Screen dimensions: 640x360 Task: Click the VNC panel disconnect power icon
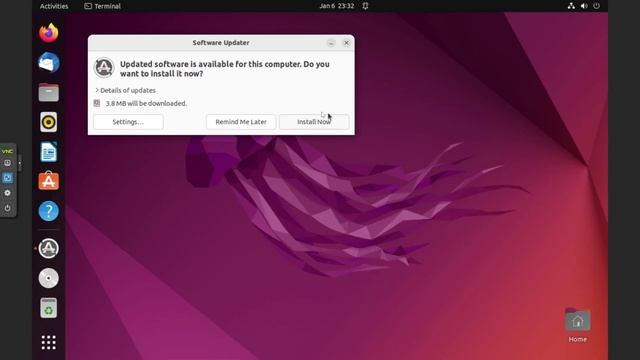[7, 208]
